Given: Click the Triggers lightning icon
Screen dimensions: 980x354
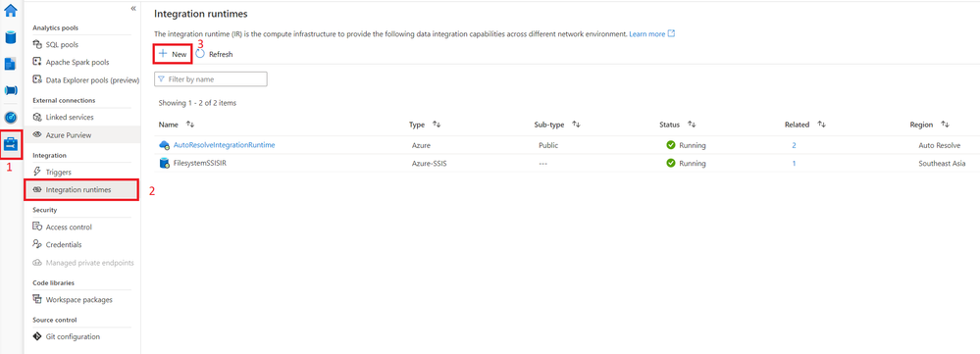Looking at the screenshot, I should 37,172.
